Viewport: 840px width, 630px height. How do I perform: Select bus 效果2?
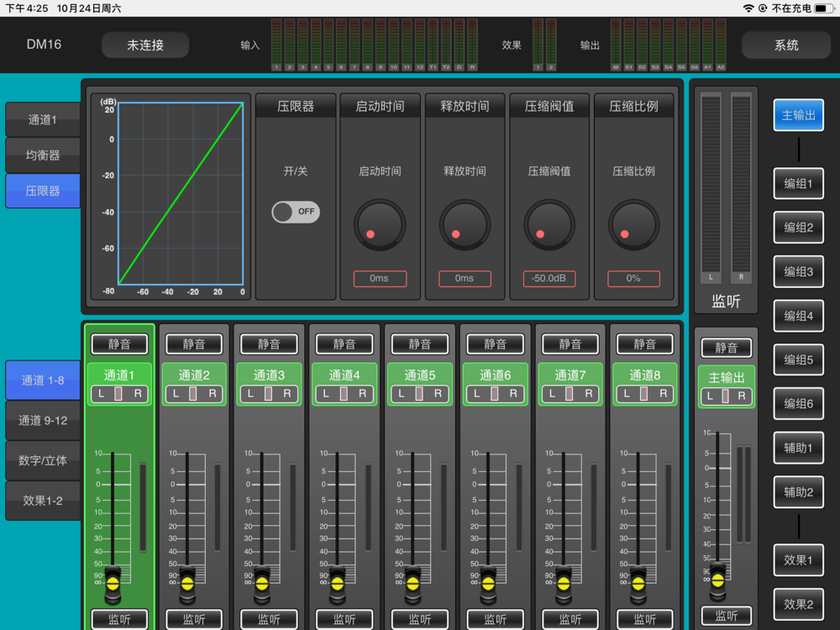click(x=798, y=604)
